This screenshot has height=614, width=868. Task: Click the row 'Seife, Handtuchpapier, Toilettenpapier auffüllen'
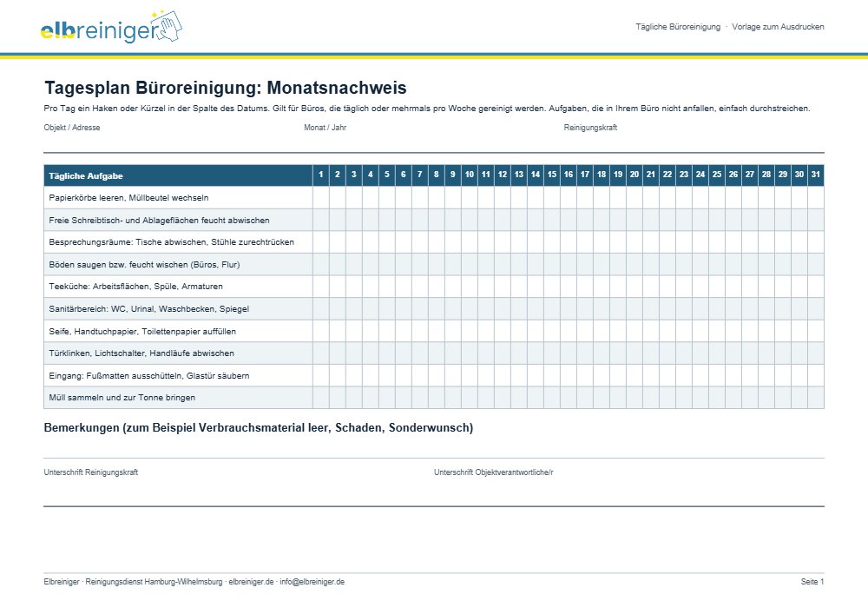(x=434, y=331)
